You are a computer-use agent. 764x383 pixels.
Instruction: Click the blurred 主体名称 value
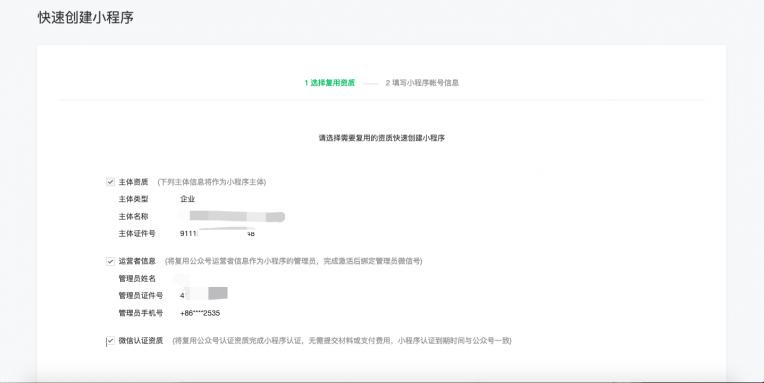coord(232,216)
